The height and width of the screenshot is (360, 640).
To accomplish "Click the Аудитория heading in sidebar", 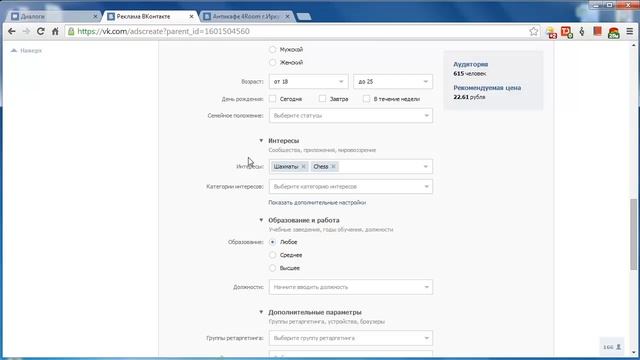I will pos(471,64).
